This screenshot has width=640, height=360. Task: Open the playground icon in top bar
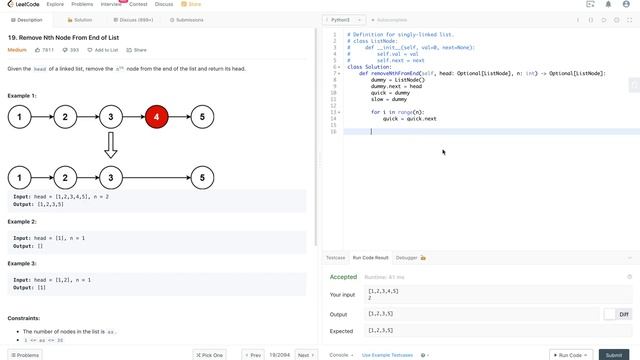click(x=590, y=4)
